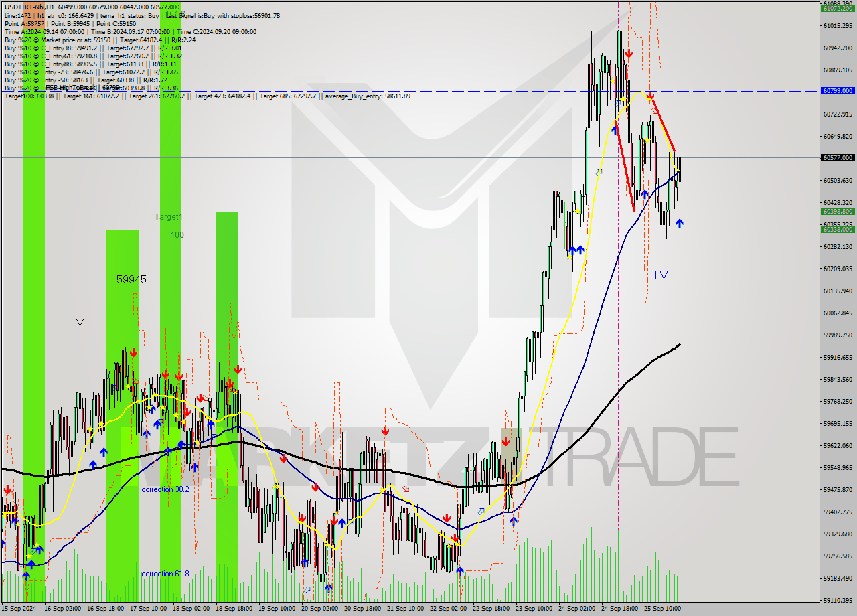
Task: Click the '25 Sep 10:00' time axis label
Action: (x=661, y=609)
